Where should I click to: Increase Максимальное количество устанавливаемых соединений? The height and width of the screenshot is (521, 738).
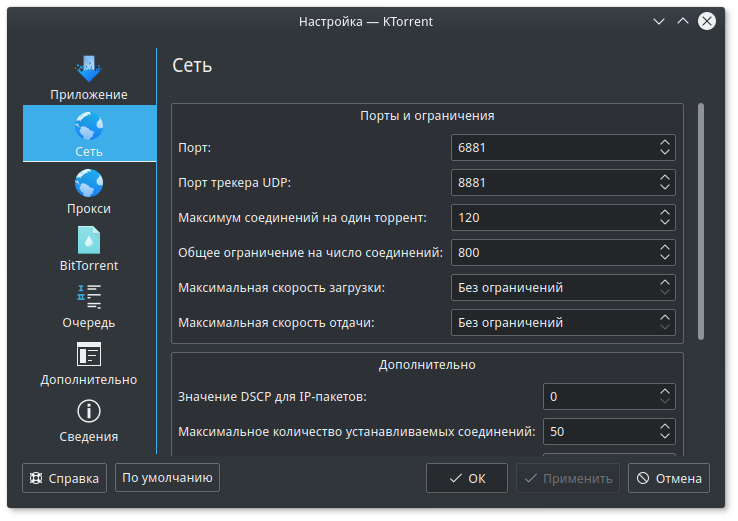click(x=665, y=427)
